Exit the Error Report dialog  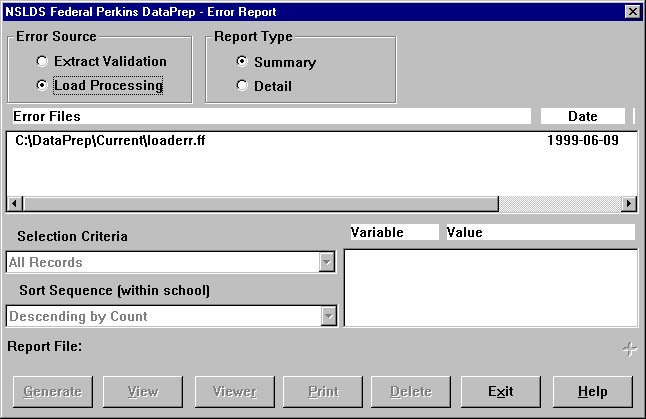coord(501,391)
